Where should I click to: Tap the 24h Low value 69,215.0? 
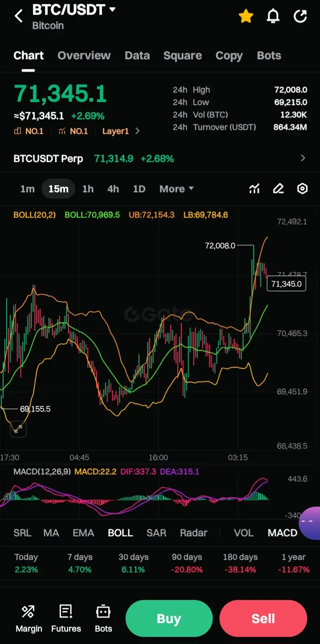coord(291,102)
